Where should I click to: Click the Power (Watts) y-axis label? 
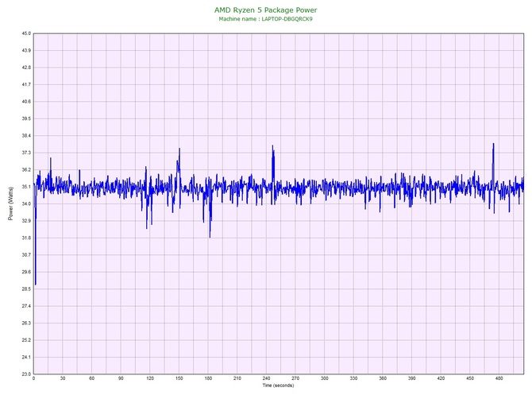coord(10,203)
